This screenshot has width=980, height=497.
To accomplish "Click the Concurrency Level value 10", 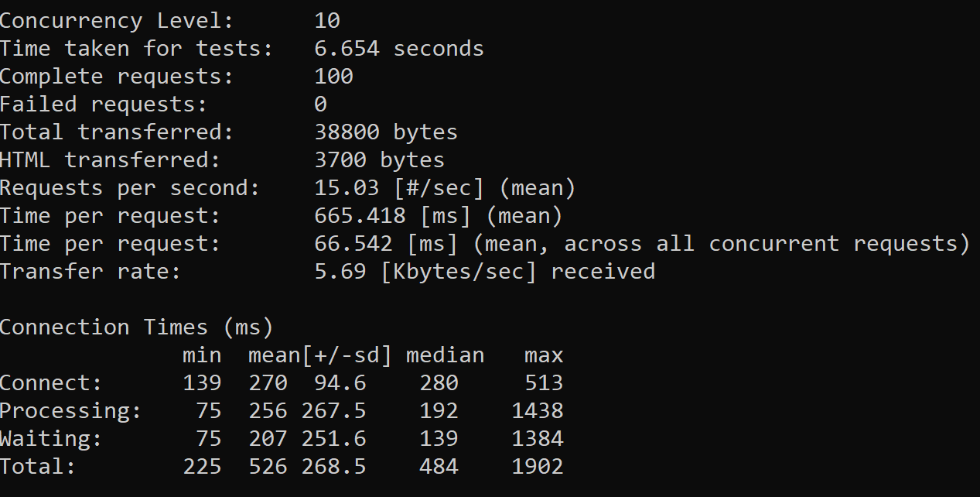I will pyautogui.click(x=327, y=21).
